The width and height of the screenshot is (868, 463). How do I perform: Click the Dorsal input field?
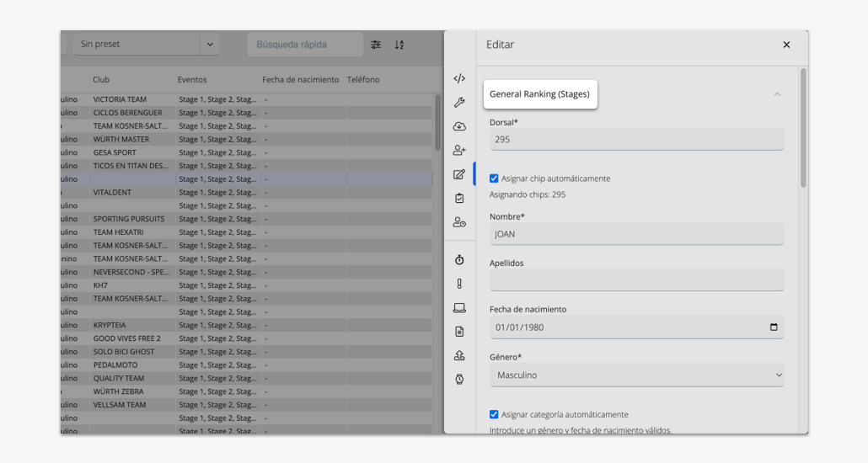click(x=636, y=140)
